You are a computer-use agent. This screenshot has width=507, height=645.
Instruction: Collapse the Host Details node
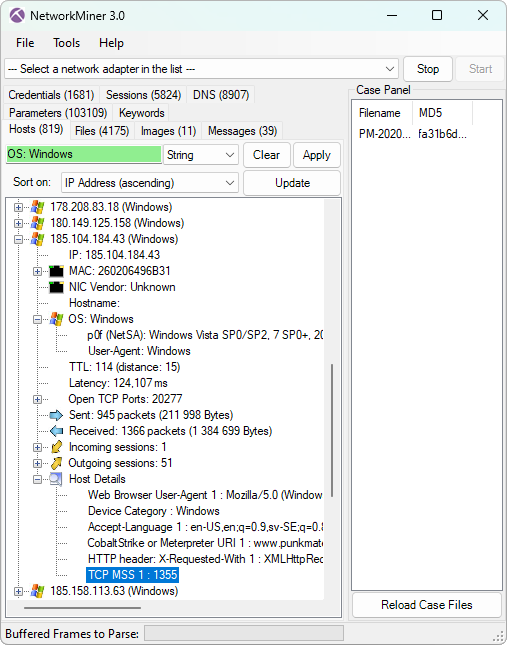tap(37, 479)
